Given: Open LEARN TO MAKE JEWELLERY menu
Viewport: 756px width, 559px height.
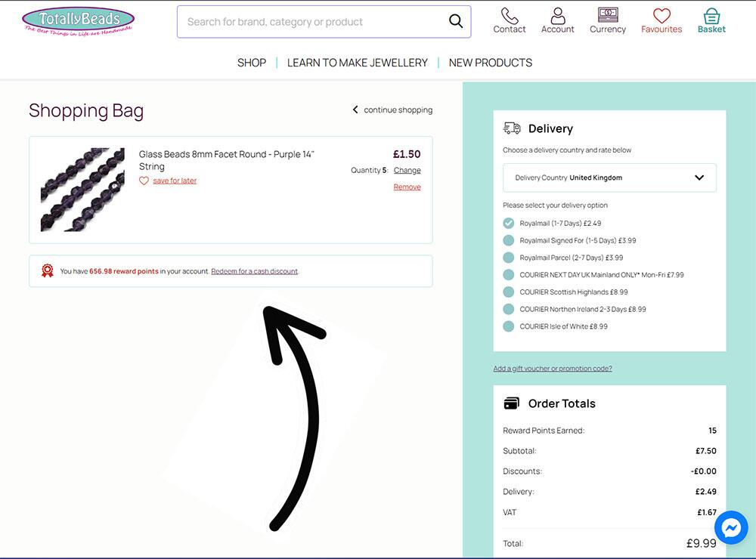Looking at the screenshot, I should (x=358, y=63).
